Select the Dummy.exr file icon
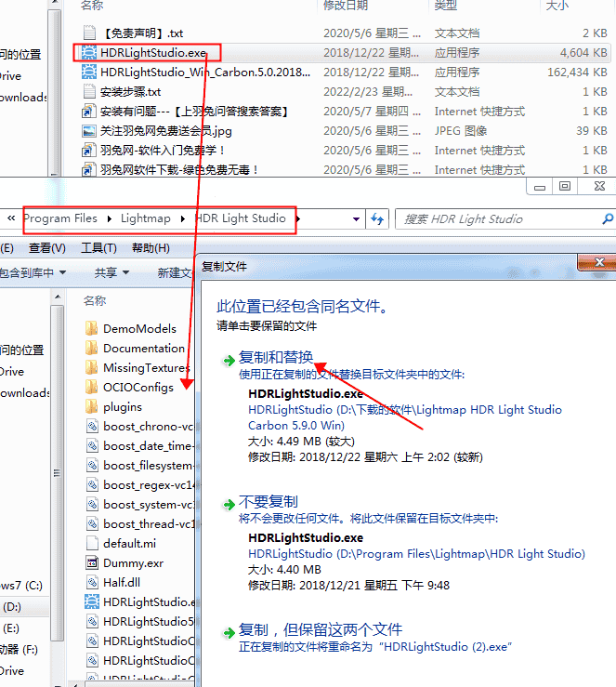This screenshot has width=616, height=687. tap(92, 562)
